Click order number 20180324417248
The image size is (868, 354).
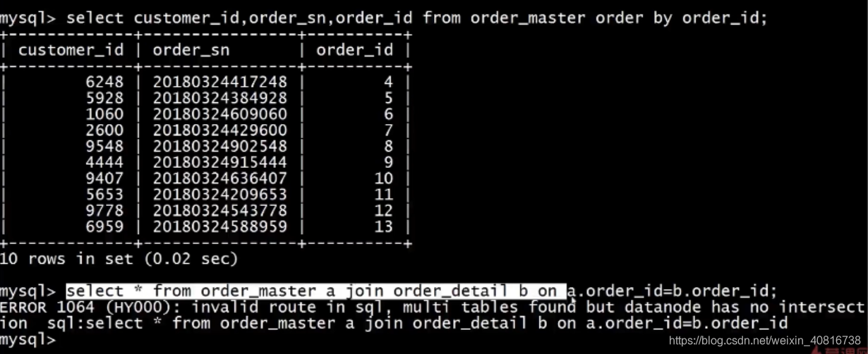click(220, 83)
